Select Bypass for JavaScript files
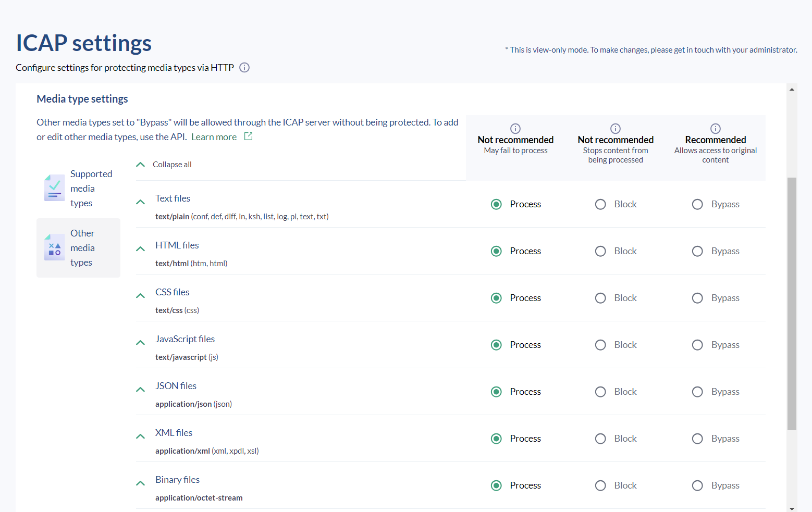 click(x=697, y=345)
